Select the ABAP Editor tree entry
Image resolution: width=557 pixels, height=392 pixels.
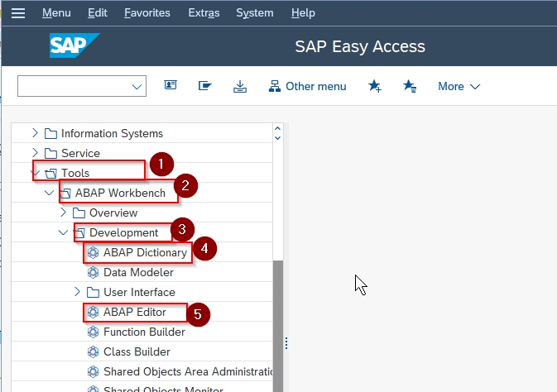(x=135, y=312)
